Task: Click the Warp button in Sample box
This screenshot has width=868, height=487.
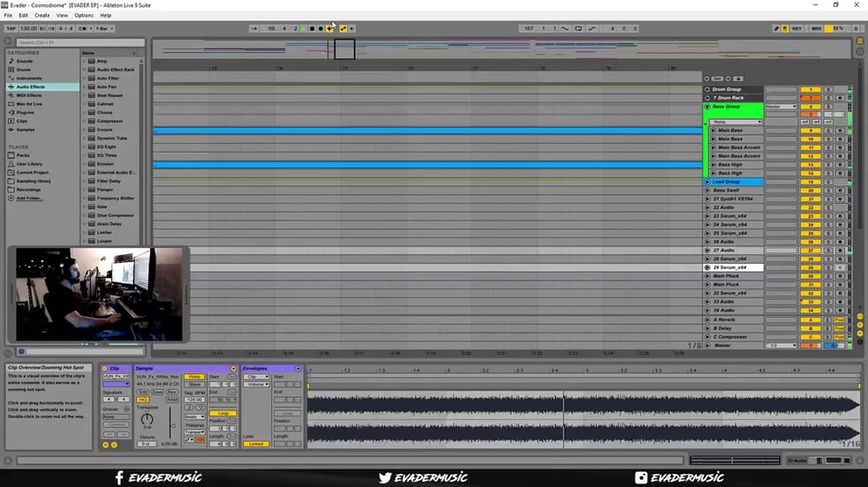Action: 194,377
